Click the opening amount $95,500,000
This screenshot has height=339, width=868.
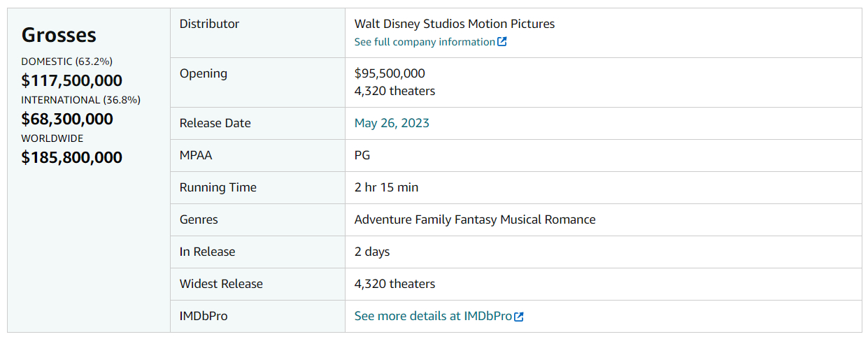(x=390, y=73)
